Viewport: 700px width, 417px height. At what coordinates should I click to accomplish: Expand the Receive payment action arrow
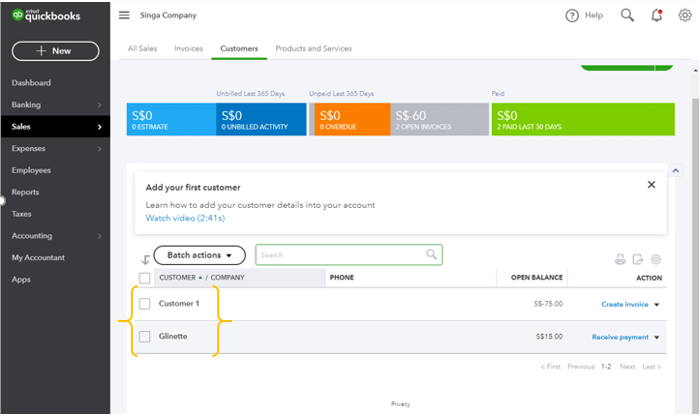coord(657,337)
